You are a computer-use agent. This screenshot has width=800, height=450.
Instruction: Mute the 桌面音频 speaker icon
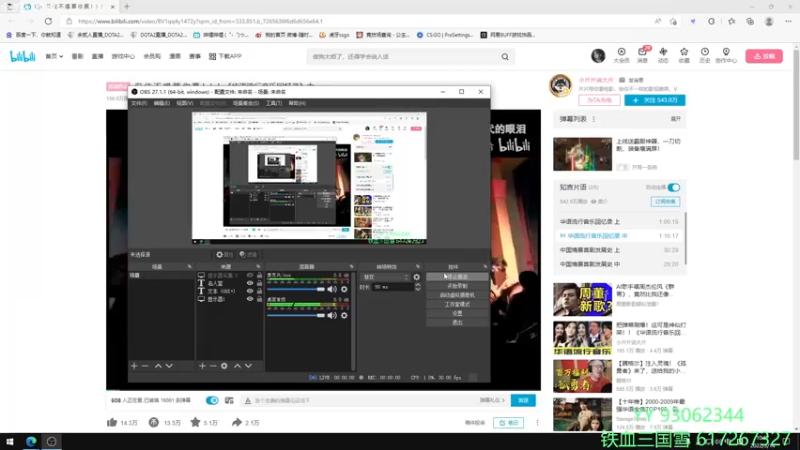pyautogui.click(x=332, y=315)
